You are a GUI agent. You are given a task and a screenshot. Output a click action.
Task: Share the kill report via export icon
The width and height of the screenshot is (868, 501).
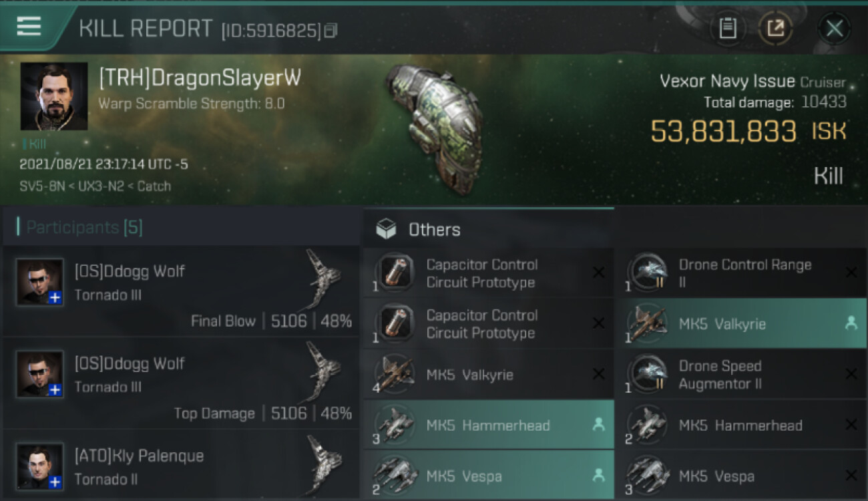[x=776, y=28]
